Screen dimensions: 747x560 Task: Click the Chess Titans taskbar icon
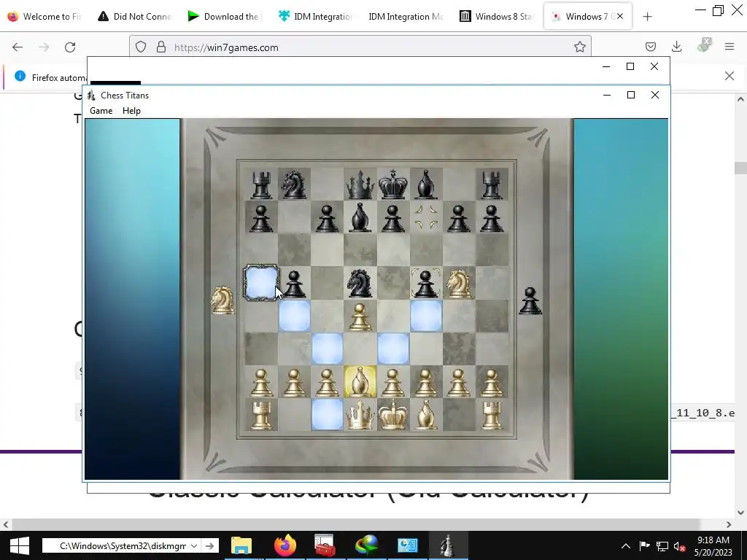point(447,545)
